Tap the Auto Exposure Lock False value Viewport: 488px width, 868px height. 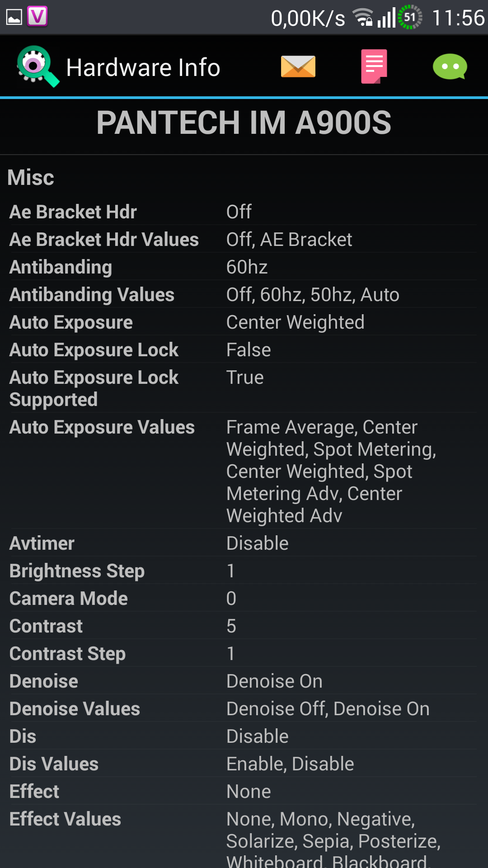[x=249, y=350]
